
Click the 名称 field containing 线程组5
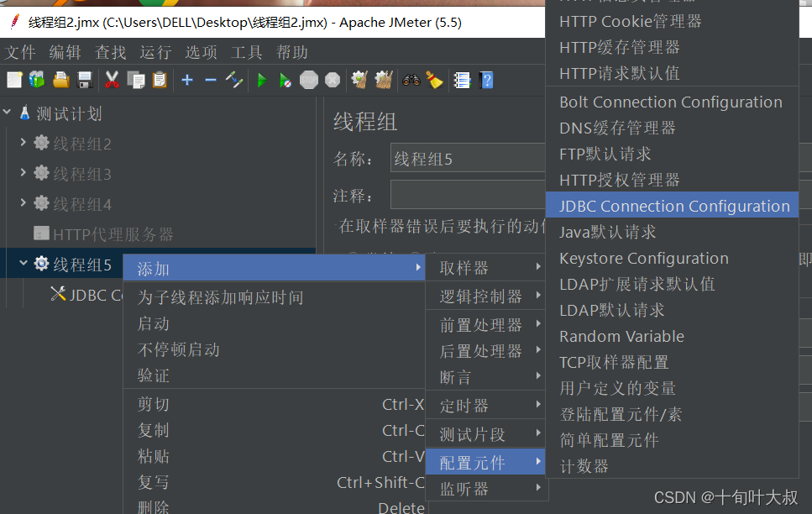[x=468, y=158]
